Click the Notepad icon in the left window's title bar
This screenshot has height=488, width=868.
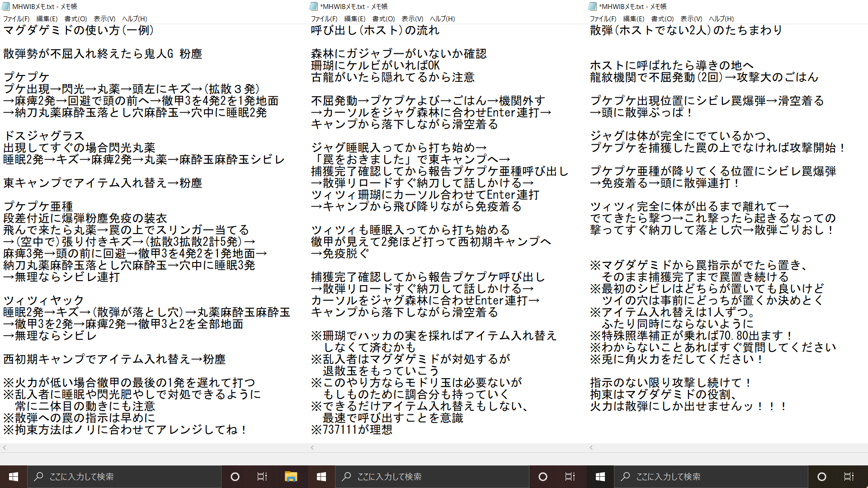coord(6,6)
